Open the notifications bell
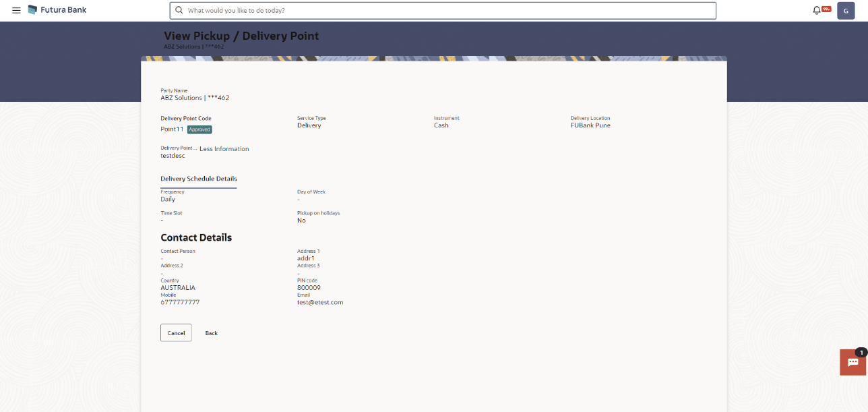Viewport: 868px width, 412px height. [817, 10]
